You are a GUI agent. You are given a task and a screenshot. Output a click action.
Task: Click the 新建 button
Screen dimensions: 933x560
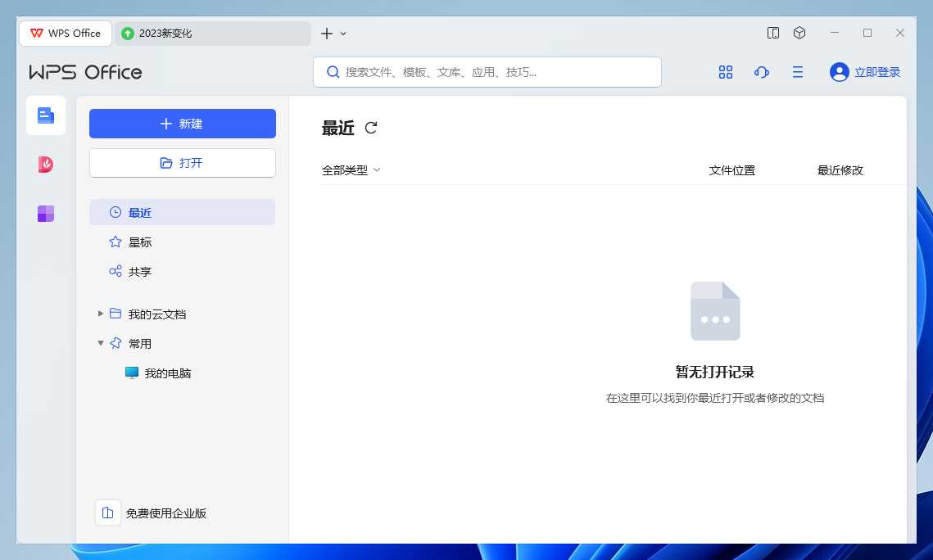(183, 124)
